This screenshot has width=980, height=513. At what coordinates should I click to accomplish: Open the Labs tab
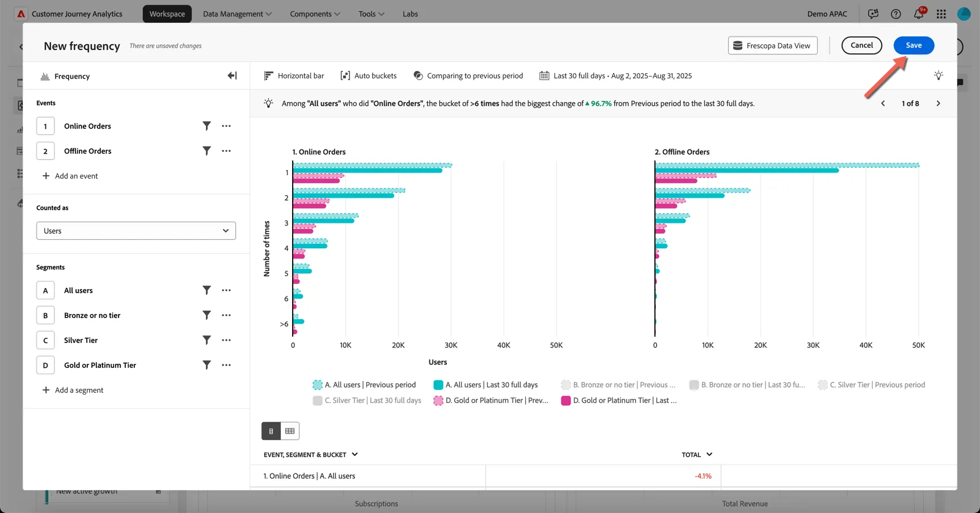410,14
